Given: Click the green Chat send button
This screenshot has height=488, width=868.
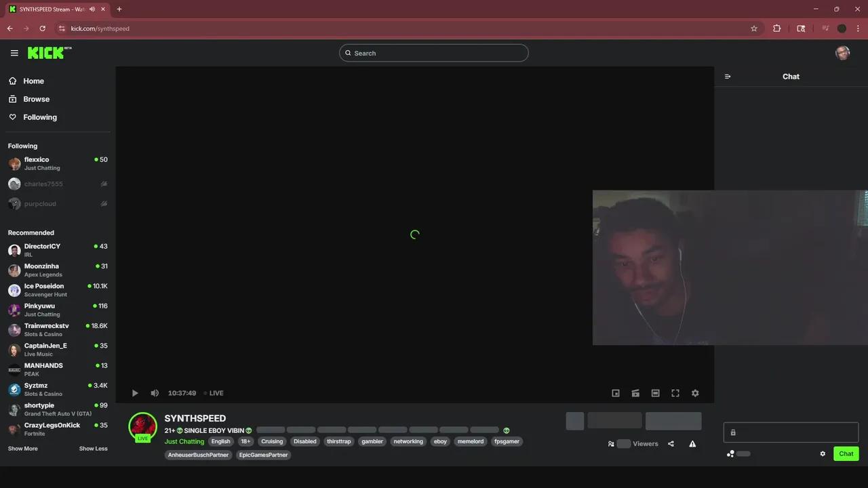Looking at the screenshot, I should [x=846, y=453].
